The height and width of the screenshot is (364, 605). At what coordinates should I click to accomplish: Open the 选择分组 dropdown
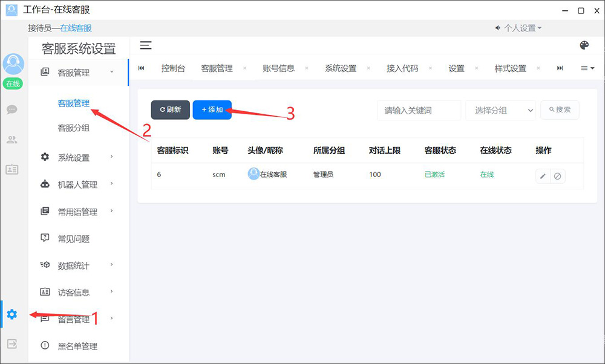point(501,110)
